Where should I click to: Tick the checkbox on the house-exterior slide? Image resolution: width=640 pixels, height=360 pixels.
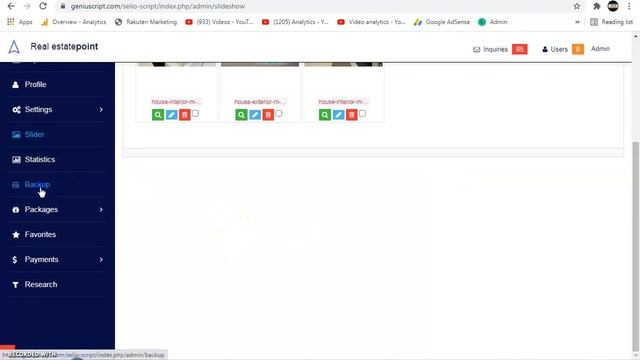click(x=279, y=113)
